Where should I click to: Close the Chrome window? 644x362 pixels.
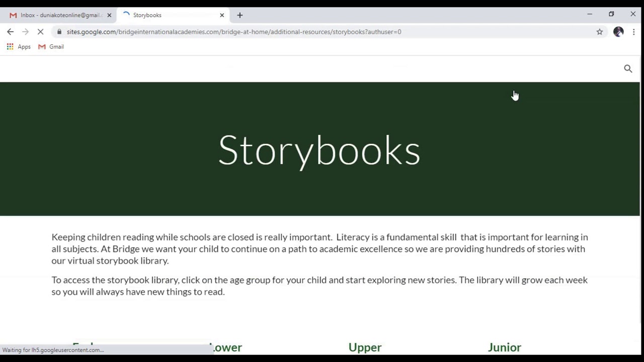pyautogui.click(x=633, y=14)
